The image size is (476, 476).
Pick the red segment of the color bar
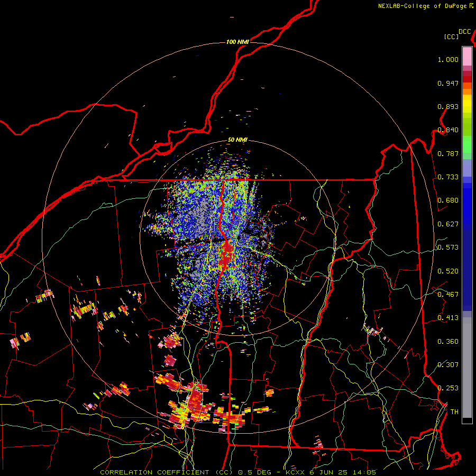point(467,79)
